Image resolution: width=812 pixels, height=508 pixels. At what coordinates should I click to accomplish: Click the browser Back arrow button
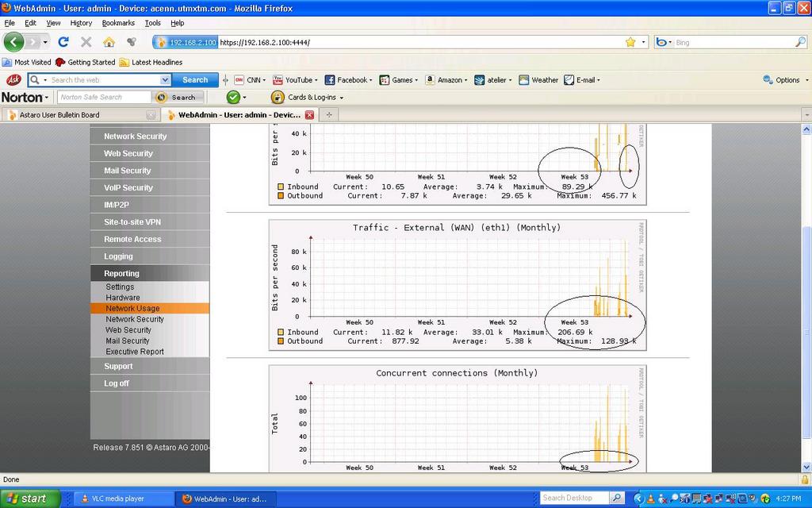pos(14,42)
